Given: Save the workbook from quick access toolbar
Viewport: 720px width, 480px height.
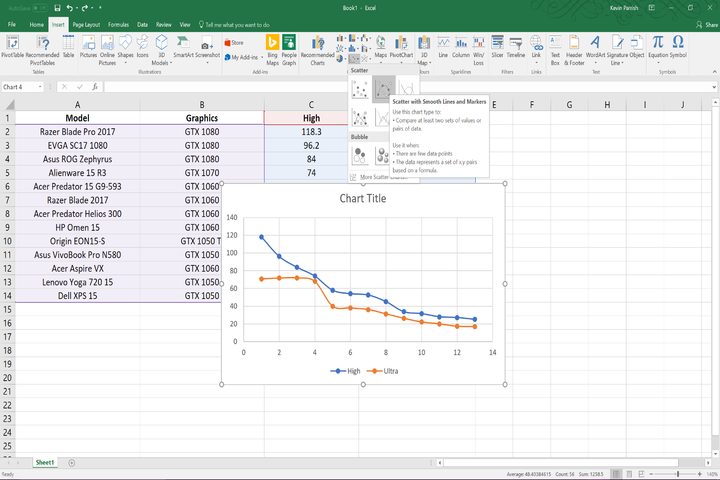Looking at the screenshot, I should click(57, 8).
